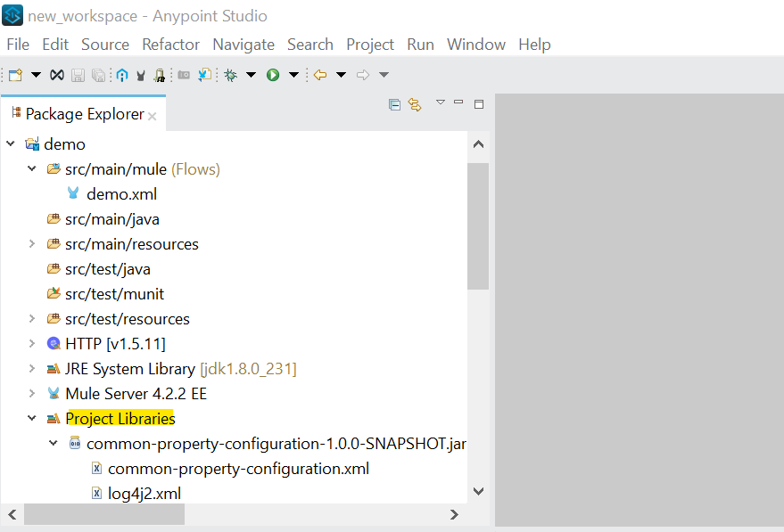This screenshot has height=532, width=784.
Task: Open the Run button dropdown arrow
Action: coord(293,75)
